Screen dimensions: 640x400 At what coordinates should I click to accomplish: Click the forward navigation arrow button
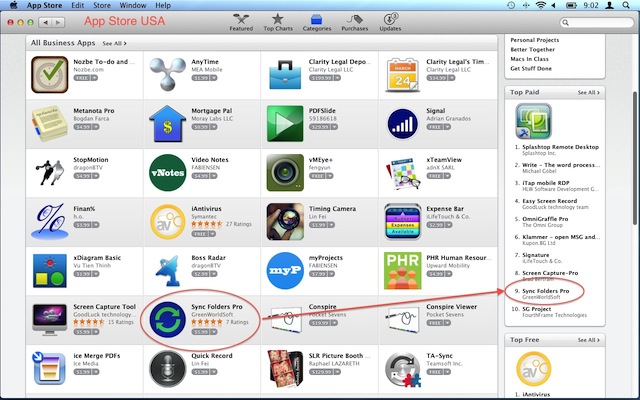(58, 22)
